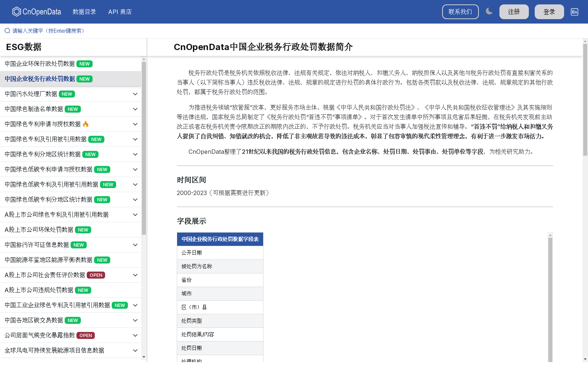Expand 中国绿色低碳专利申请与授权数据 chevron

tap(135, 169)
